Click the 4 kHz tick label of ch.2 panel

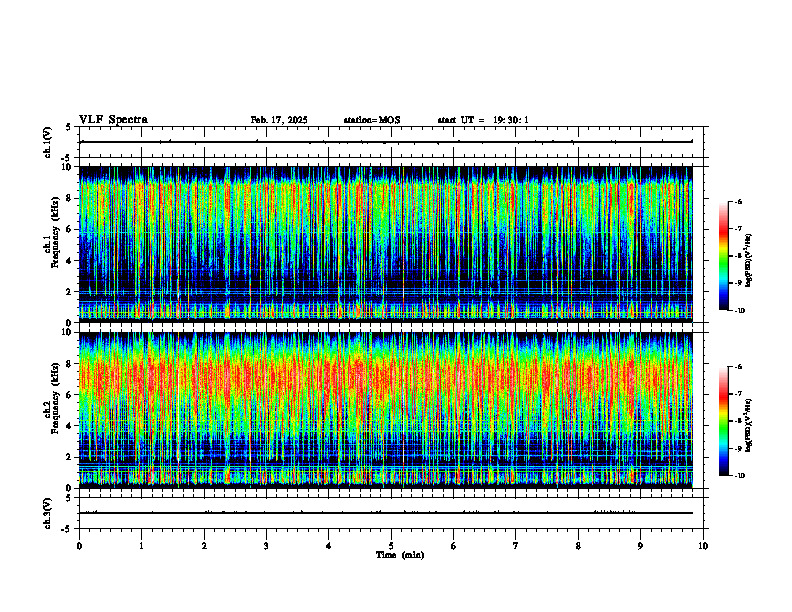pos(70,426)
